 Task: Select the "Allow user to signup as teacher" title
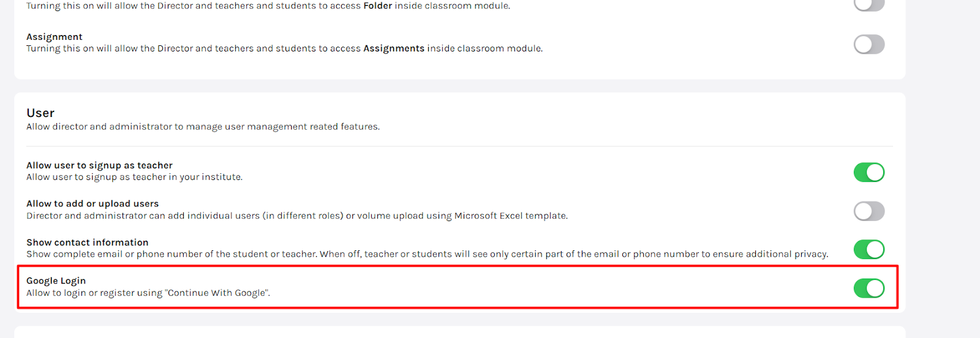pos(99,165)
